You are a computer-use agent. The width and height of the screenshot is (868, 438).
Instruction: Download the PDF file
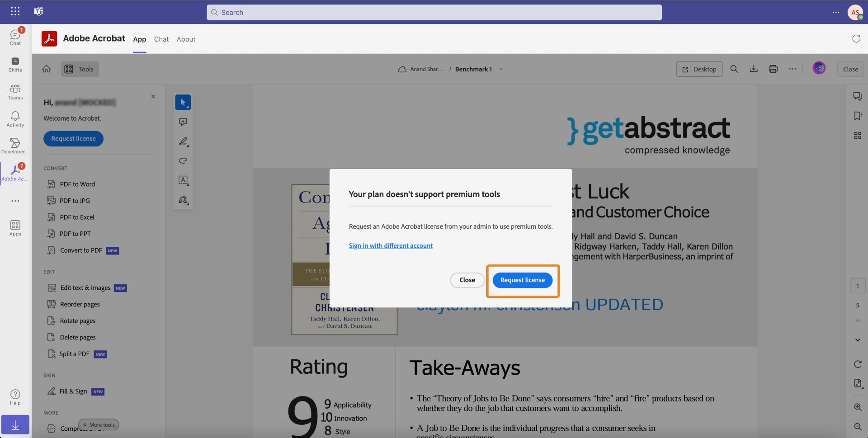coord(754,69)
